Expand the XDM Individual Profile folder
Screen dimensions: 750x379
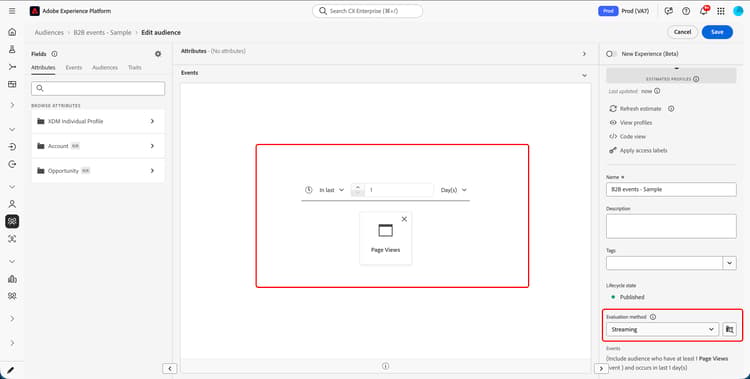pos(98,121)
